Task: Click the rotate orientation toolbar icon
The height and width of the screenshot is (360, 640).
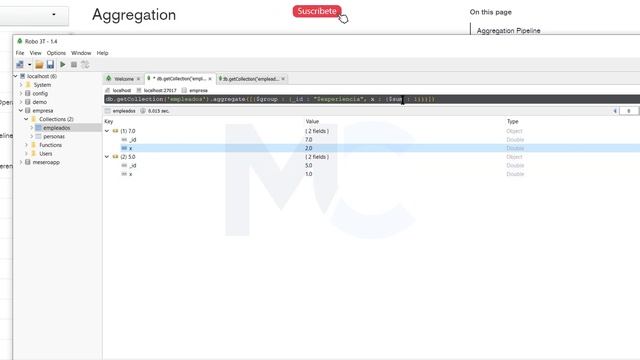Action: pos(85,64)
